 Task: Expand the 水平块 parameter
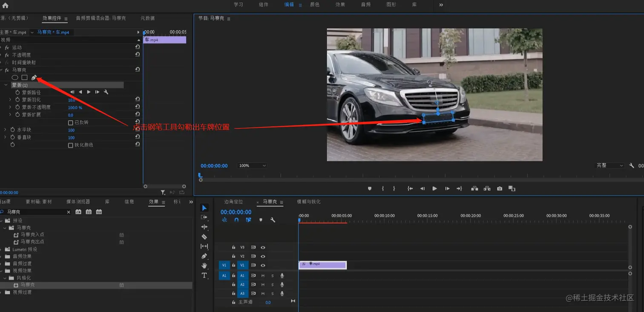6,130
